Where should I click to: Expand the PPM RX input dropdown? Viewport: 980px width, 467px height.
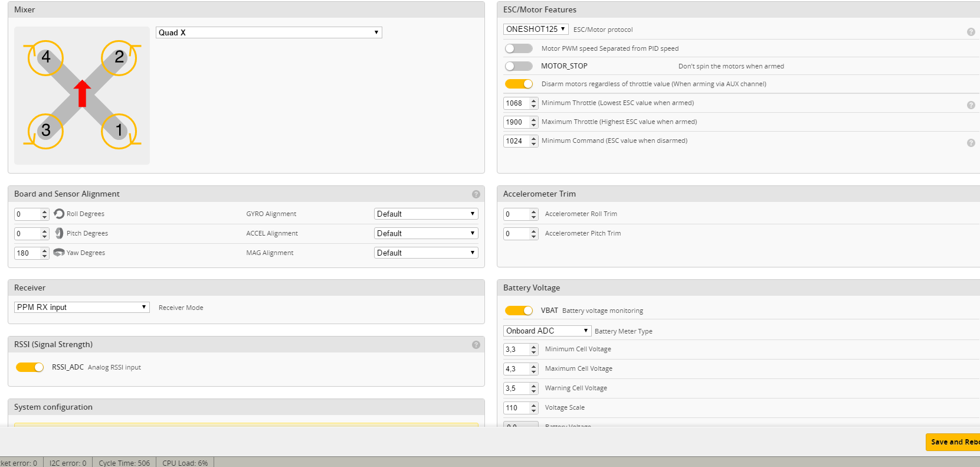[81, 307]
